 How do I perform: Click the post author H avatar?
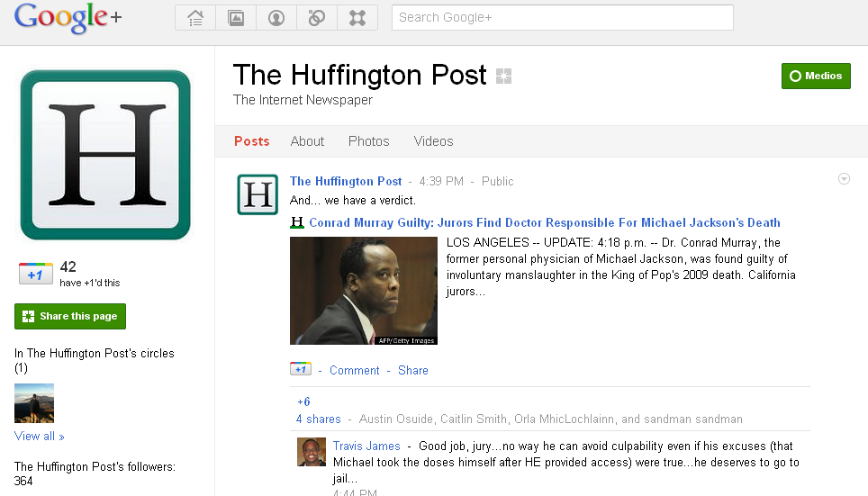click(x=258, y=194)
